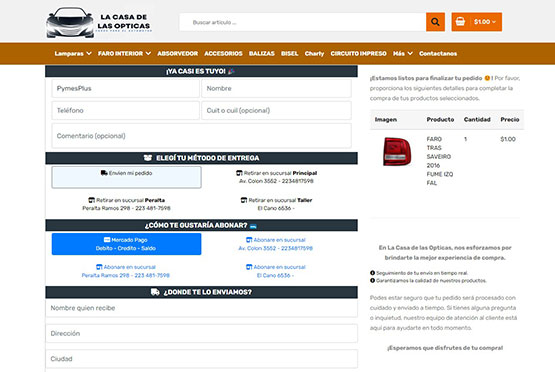
Task: Select Envíen mi pedido delivery option
Action: (x=126, y=177)
